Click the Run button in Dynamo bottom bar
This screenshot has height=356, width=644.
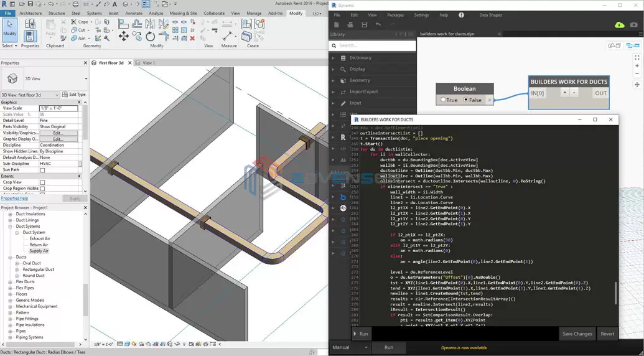[388, 347]
